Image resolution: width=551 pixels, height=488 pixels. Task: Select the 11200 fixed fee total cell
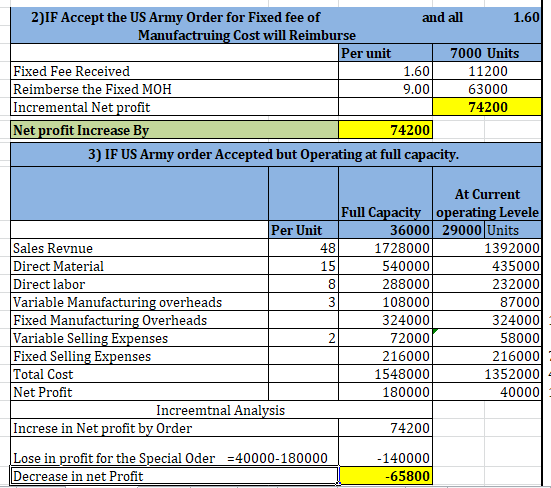pos(487,71)
